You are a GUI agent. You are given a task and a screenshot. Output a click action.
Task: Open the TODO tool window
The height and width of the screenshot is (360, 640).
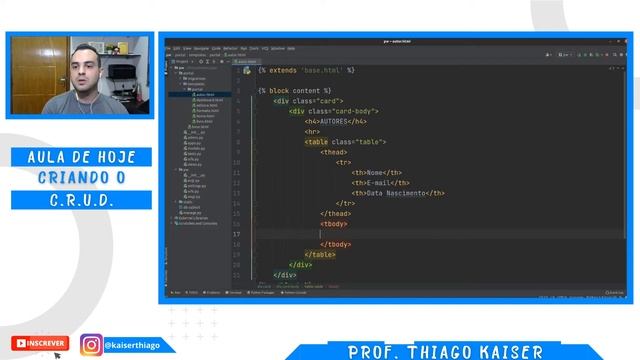pyautogui.click(x=191, y=293)
